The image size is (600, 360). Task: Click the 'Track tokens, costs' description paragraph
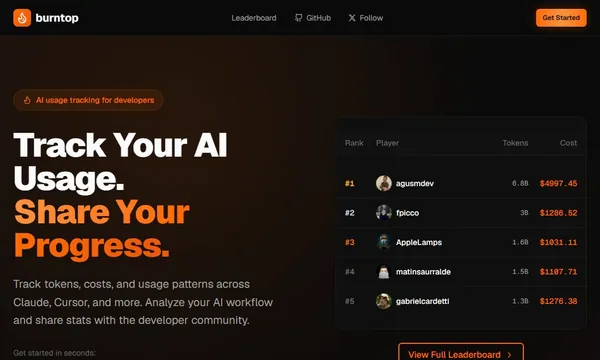pyautogui.click(x=143, y=302)
